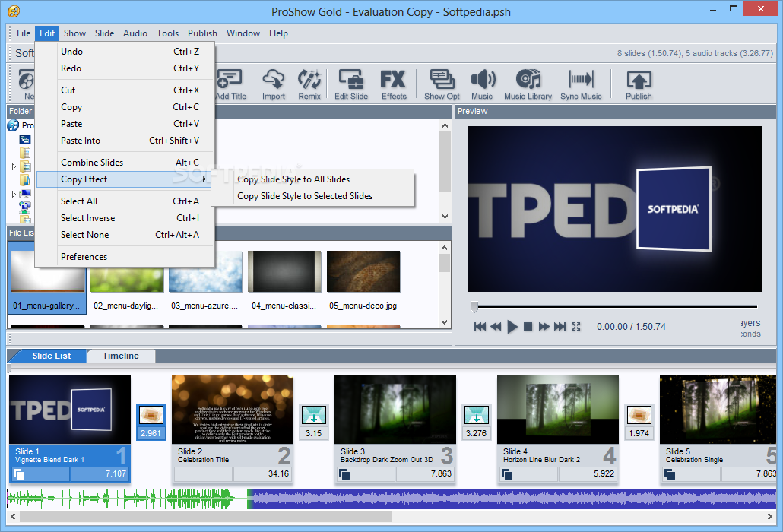Click the transition icon after Slide 4
The image size is (783, 532).
[x=639, y=415]
